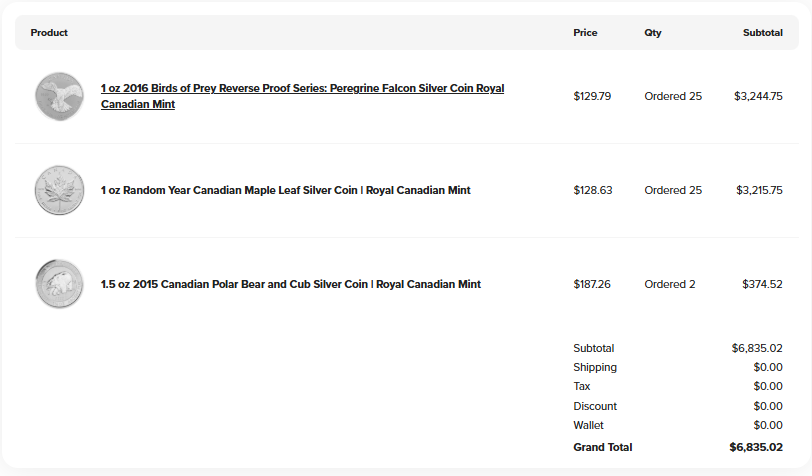Viewport: 812px width, 476px height.
Task: Click the $129.79 price of Peregrine Falcon coin
Action: (x=592, y=96)
